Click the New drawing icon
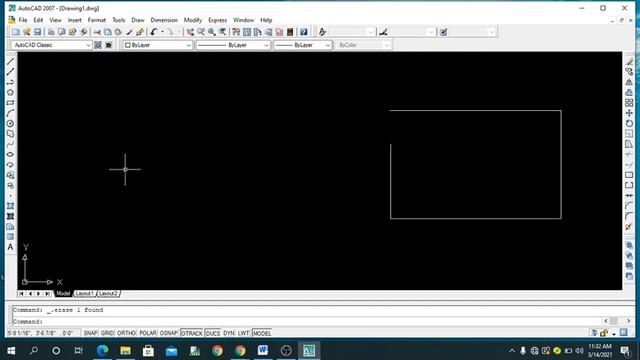The height and width of the screenshot is (360, 640). point(16,32)
